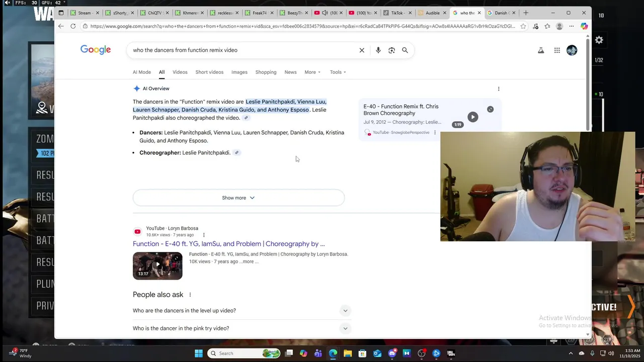Screen dimensions: 644x362
Task: Switch to the Freak74 browser tab
Action: 260,13
